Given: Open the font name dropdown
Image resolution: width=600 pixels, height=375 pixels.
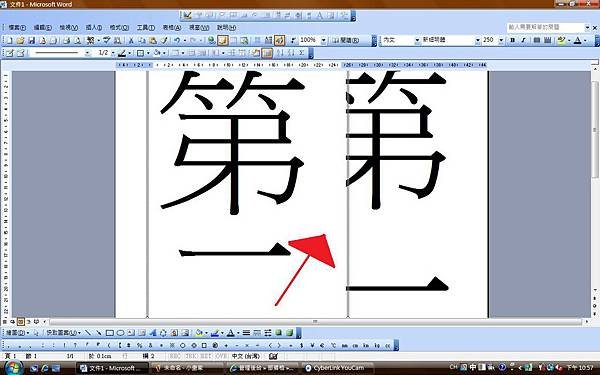Looking at the screenshot, I should point(478,40).
